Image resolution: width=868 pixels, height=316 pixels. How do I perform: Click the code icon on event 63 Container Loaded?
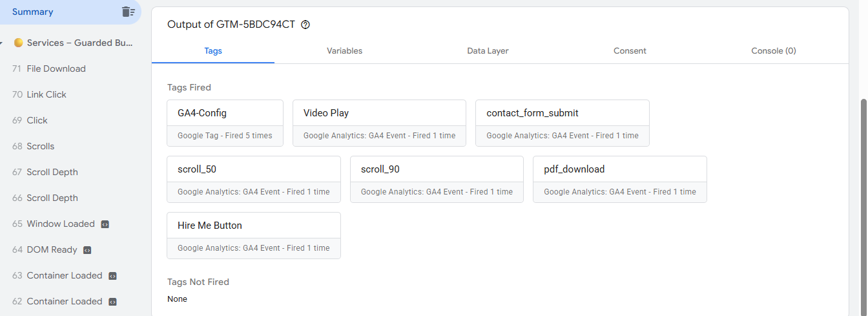[x=112, y=276]
